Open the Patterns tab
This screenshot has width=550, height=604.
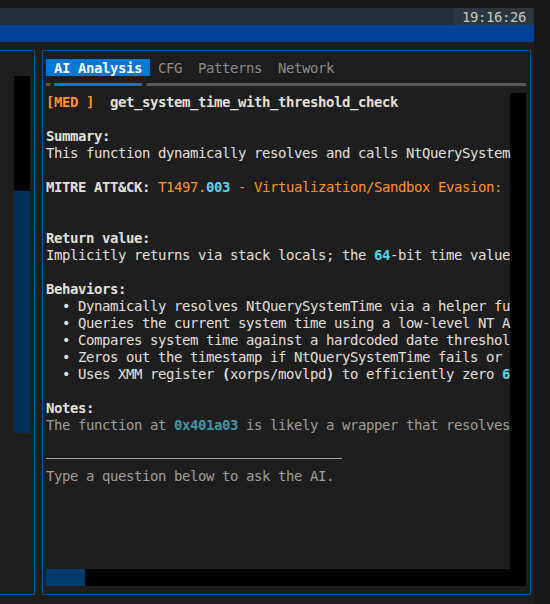[x=230, y=68]
